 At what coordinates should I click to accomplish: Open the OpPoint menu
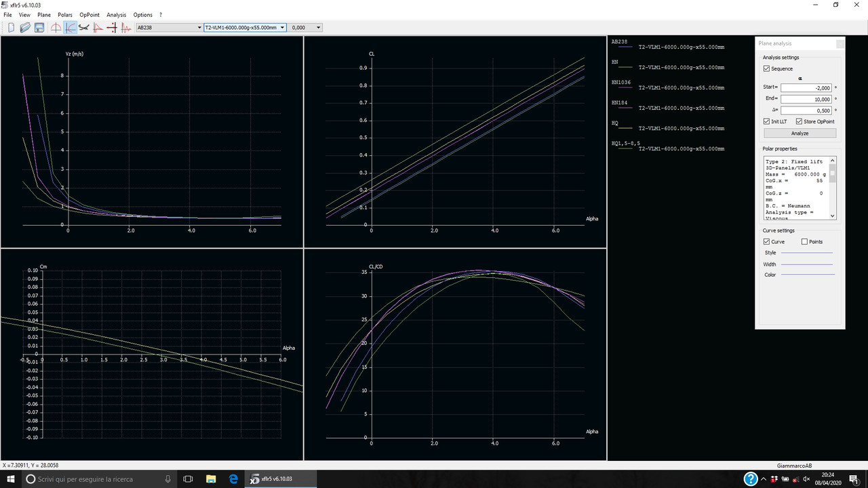[90, 15]
